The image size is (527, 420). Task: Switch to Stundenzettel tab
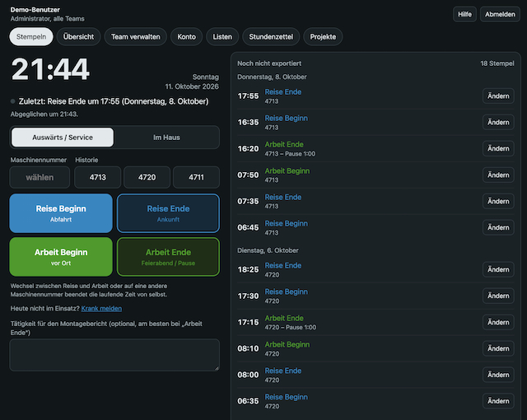(271, 36)
